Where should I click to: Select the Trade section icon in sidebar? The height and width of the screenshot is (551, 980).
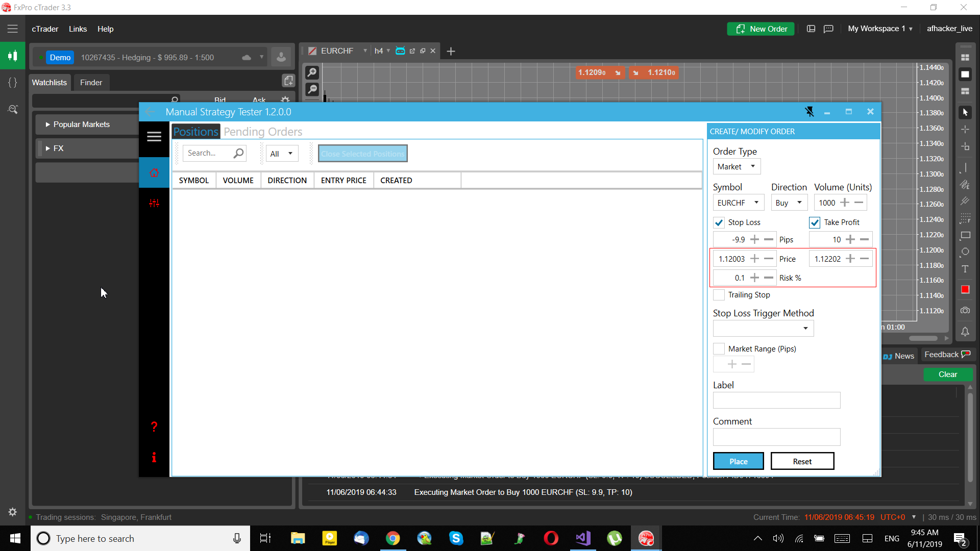tap(13, 56)
